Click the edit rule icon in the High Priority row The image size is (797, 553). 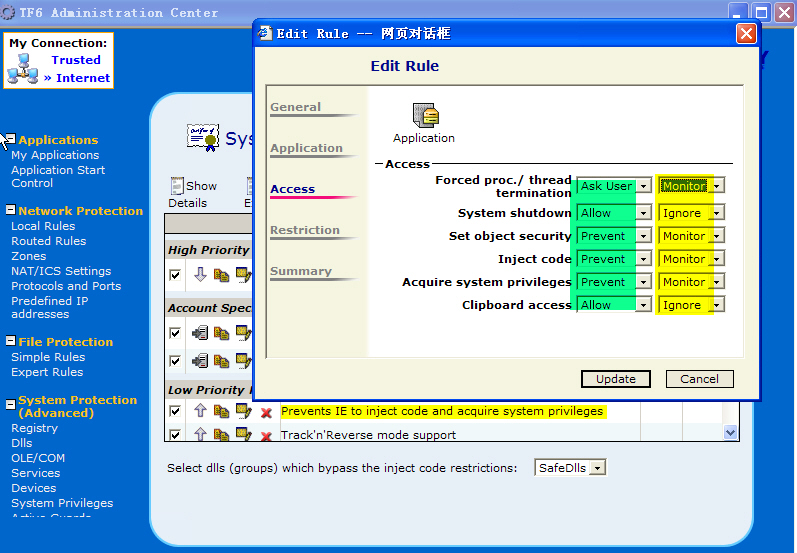tap(243, 275)
